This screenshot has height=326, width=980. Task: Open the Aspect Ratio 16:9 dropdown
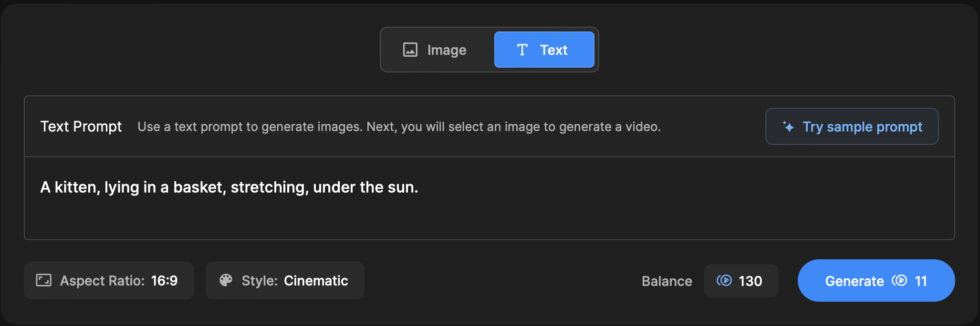pos(109,281)
